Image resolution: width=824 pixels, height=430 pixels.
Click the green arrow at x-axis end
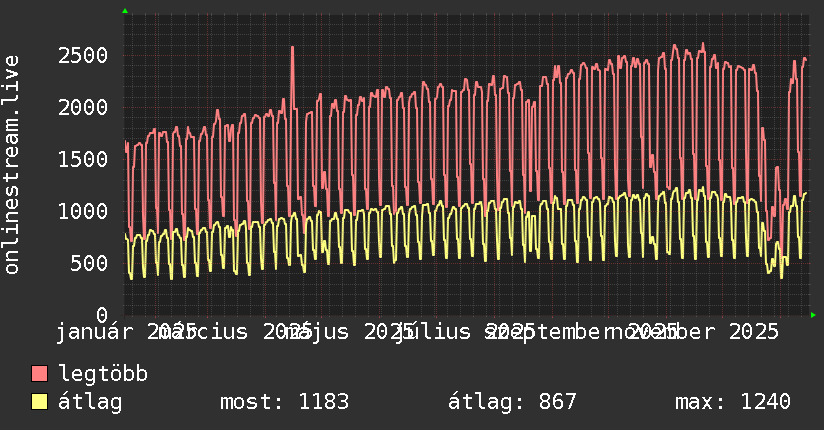(x=813, y=315)
